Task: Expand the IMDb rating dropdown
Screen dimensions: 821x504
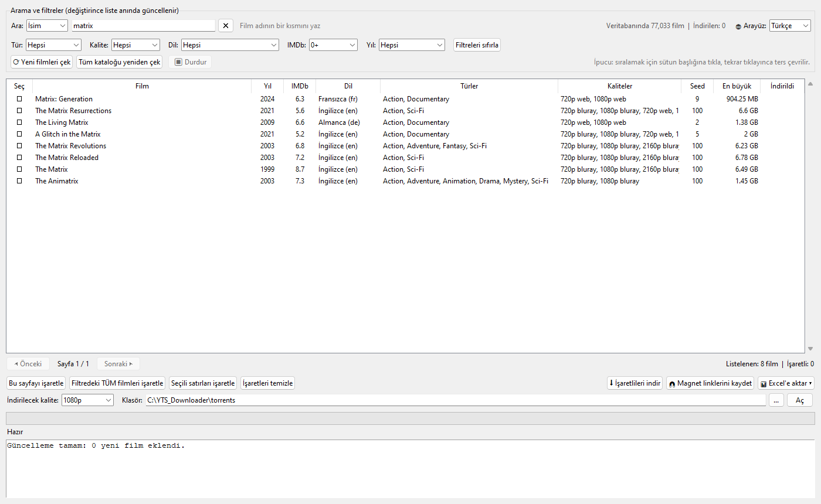Action: (x=333, y=45)
